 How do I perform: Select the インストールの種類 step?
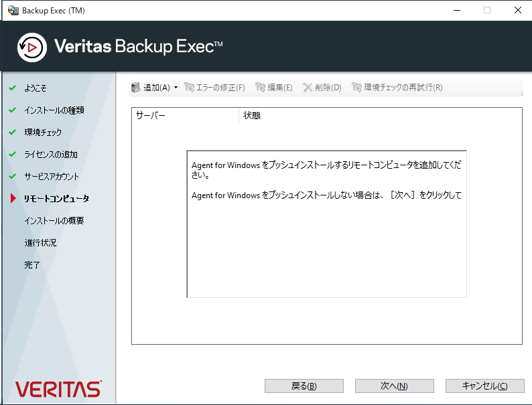[x=54, y=110]
